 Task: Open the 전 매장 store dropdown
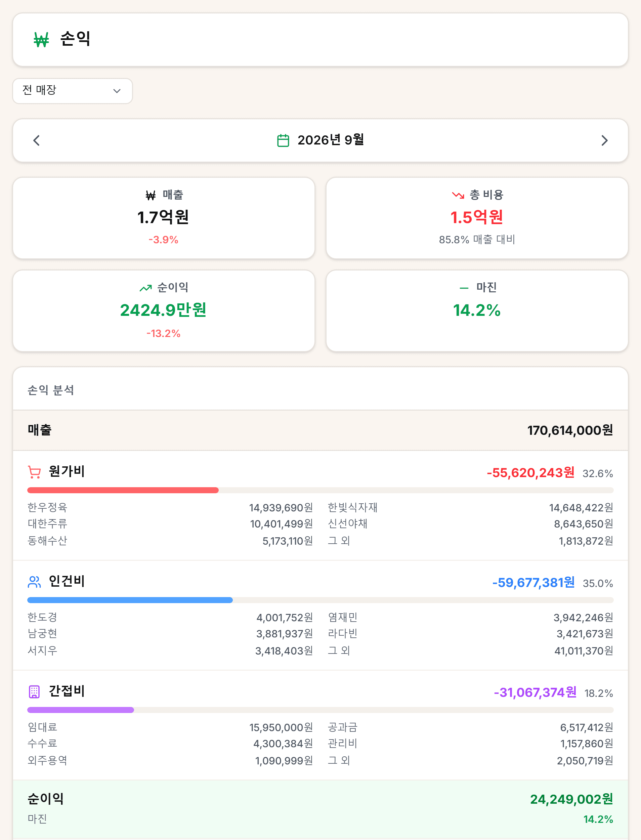(x=73, y=91)
